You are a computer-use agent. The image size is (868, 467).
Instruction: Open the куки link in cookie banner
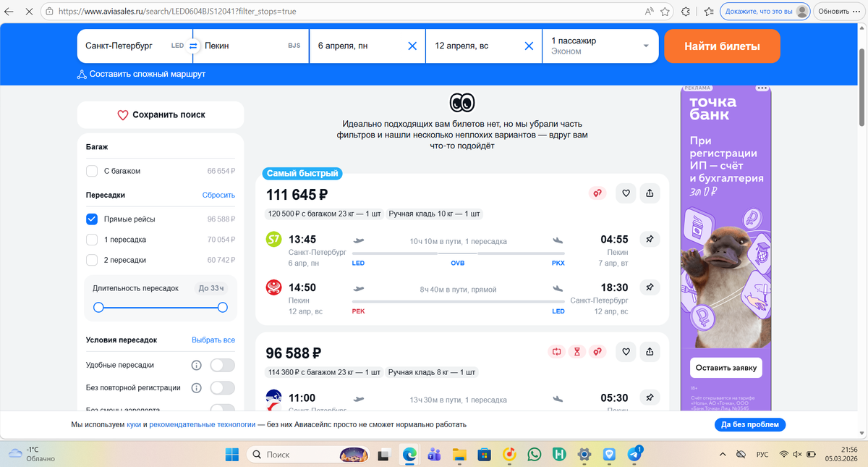click(134, 425)
